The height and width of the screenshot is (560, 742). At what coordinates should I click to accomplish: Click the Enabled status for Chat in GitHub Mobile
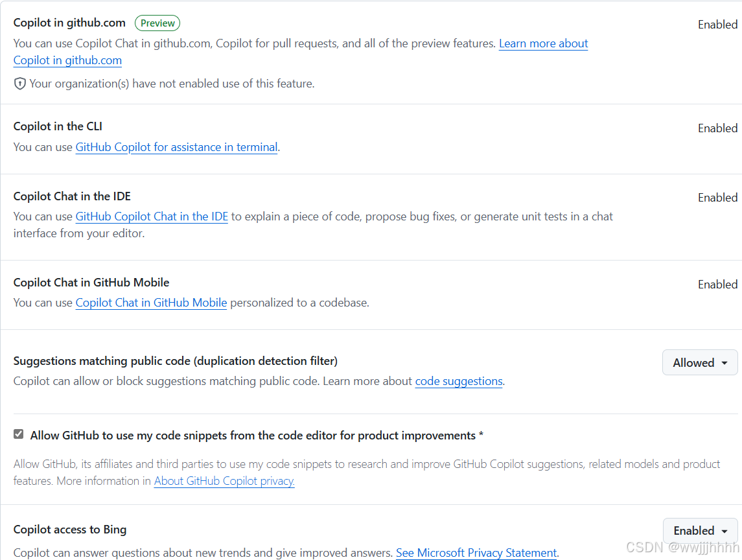718,285
